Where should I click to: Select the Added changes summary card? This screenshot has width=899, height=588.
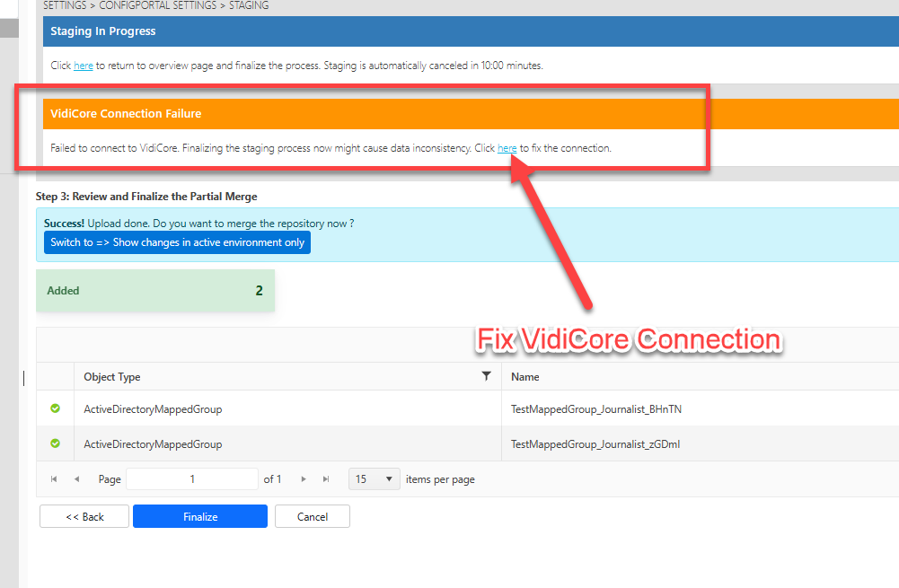(154, 291)
